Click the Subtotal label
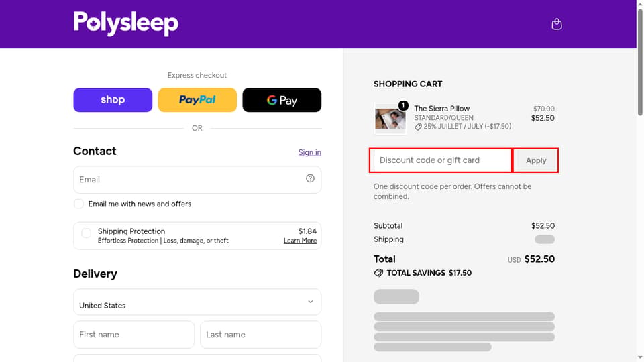The height and width of the screenshot is (362, 644). 388,226
